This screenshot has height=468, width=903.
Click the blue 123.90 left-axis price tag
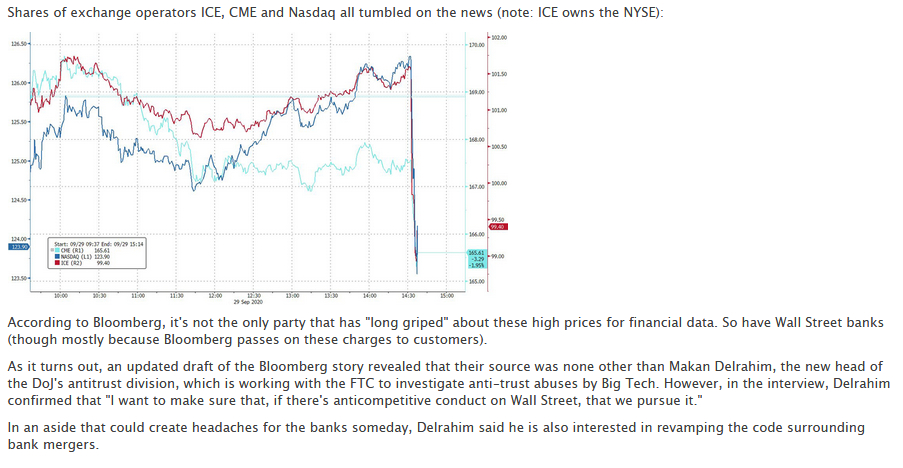[19, 245]
